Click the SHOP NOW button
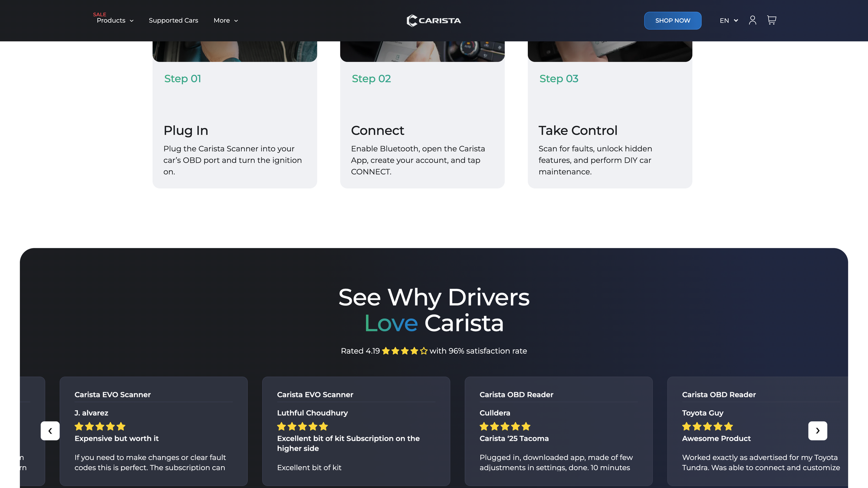Image resolution: width=868 pixels, height=488 pixels. tap(673, 20)
